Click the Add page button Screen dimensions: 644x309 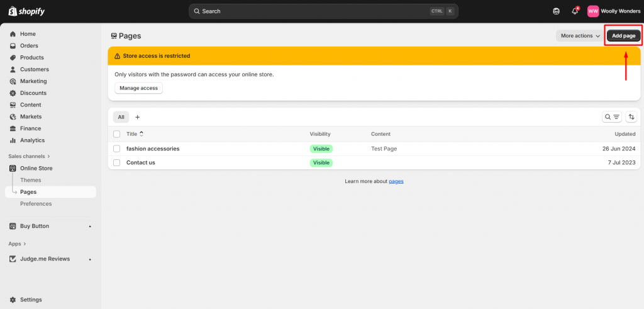(623, 36)
